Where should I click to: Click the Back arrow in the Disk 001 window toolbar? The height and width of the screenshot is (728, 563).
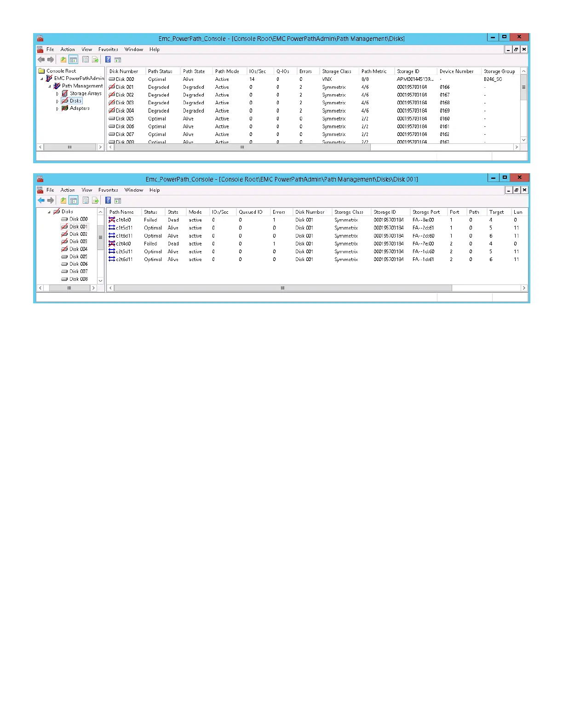tap(41, 200)
